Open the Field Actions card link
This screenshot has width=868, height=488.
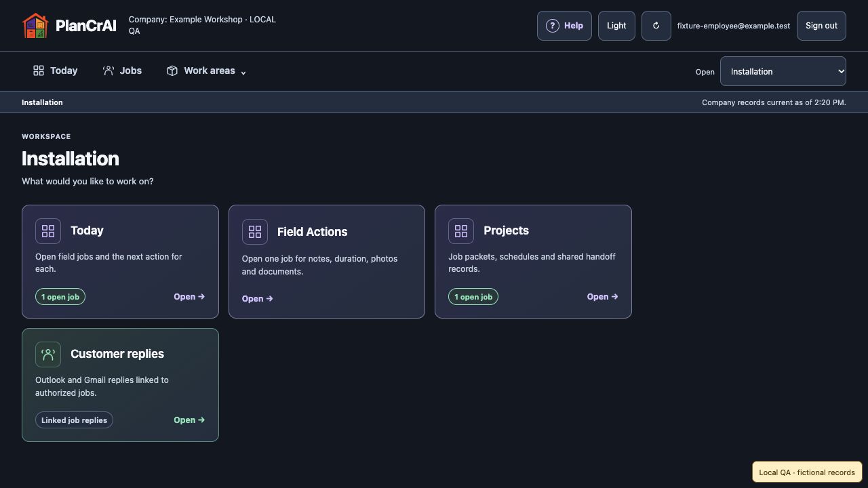click(258, 299)
